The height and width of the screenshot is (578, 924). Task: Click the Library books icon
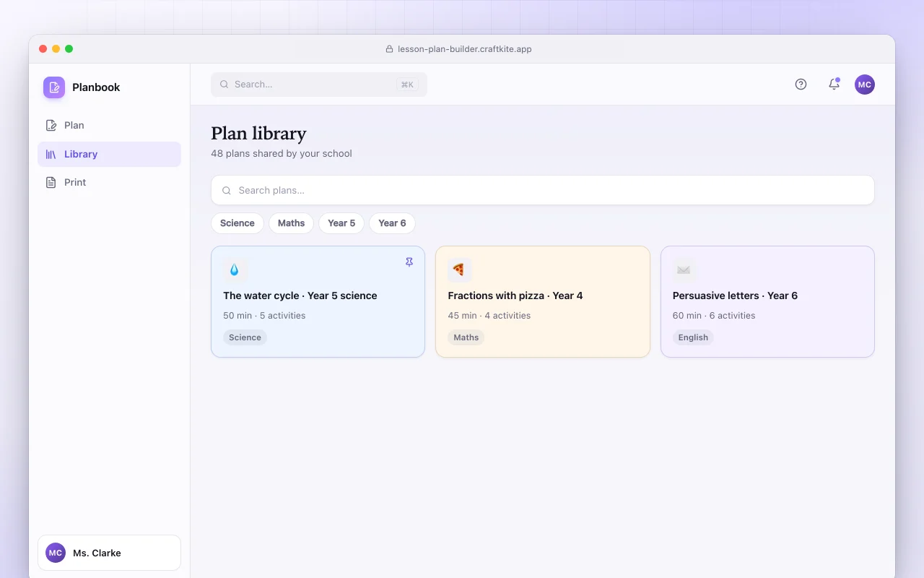51,155
